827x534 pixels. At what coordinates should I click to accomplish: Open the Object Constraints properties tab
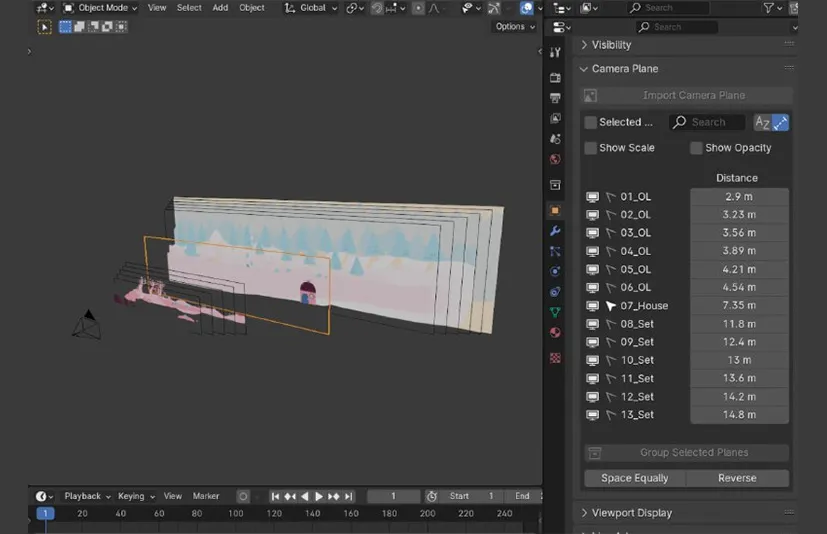coord(555,292)
